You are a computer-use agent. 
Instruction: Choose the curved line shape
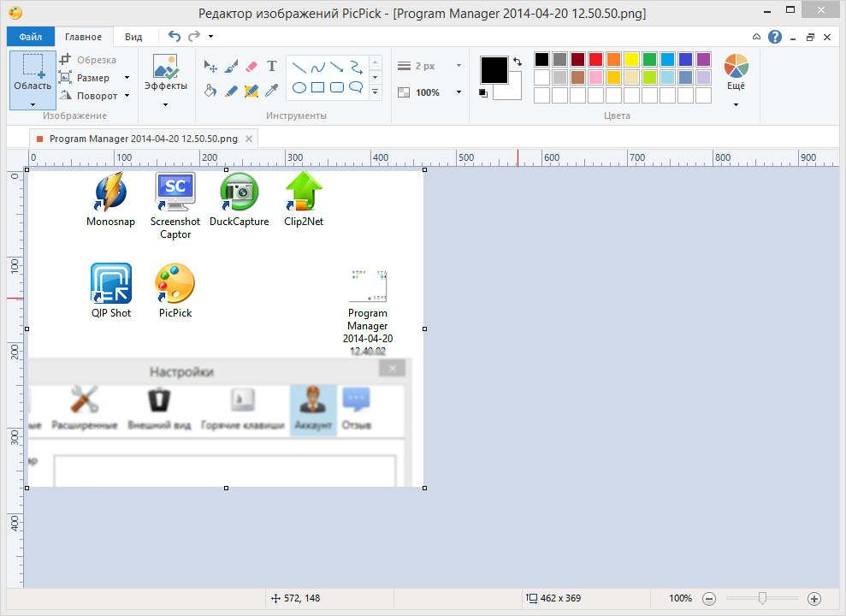(318, 68)
